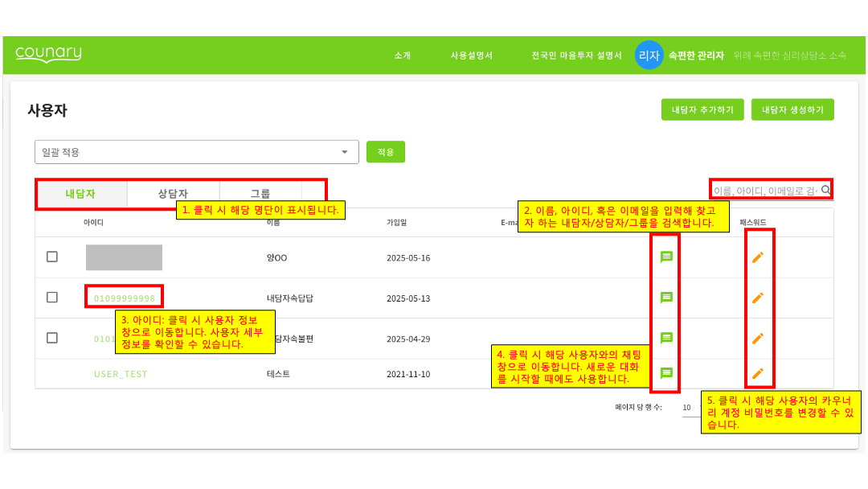The image size is (868, 489).
Task: Open chat icon in the 2025-04-29 row
Action: click(666, 338)
